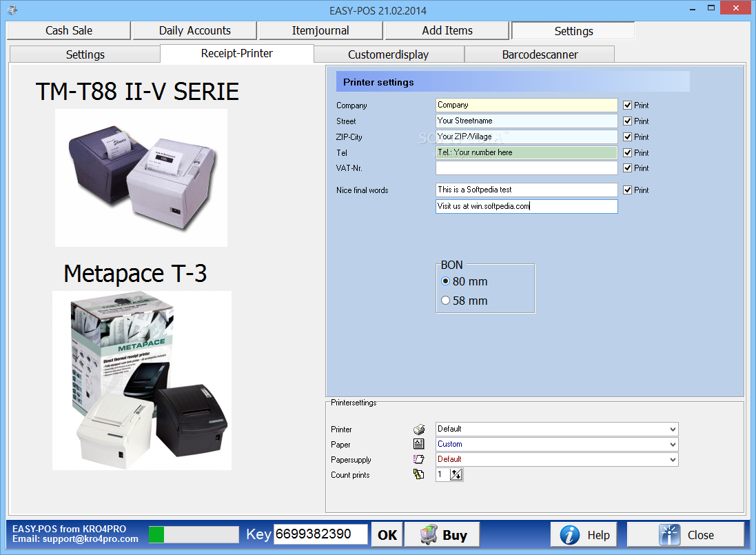Image resolution: width=756 pixels, height=555 pixels.
Task: Open the Customerdisplay sub-tab
Action: pyautogui.click(x=389, y=54)
